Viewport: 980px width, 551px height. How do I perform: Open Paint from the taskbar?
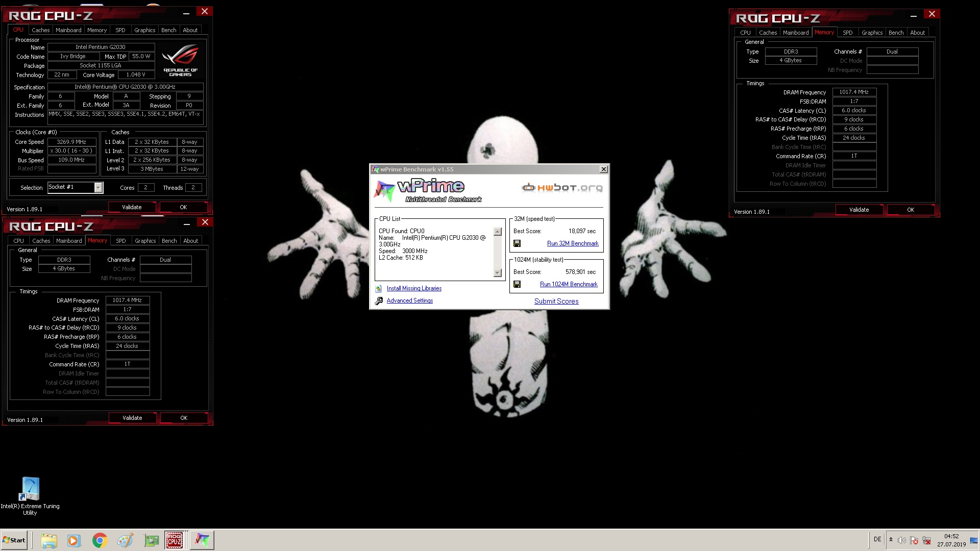tap(125, 540)
